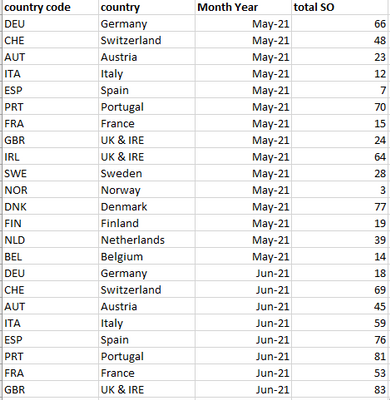The image size is (390, 400).
Task: Click the value 83 in the GBR Jun-21 row
Action: tap(339, 390)
